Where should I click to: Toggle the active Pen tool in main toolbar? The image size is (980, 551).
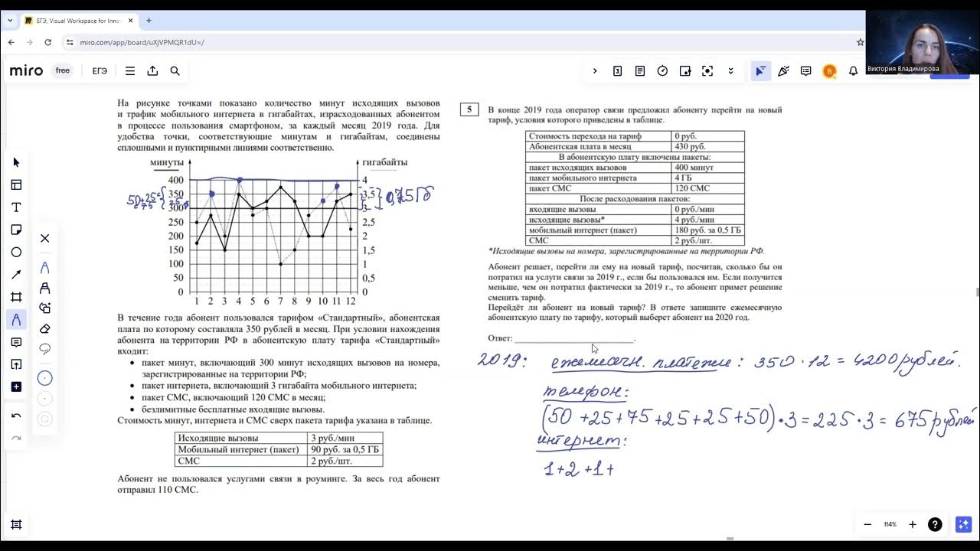coord(16,319)
